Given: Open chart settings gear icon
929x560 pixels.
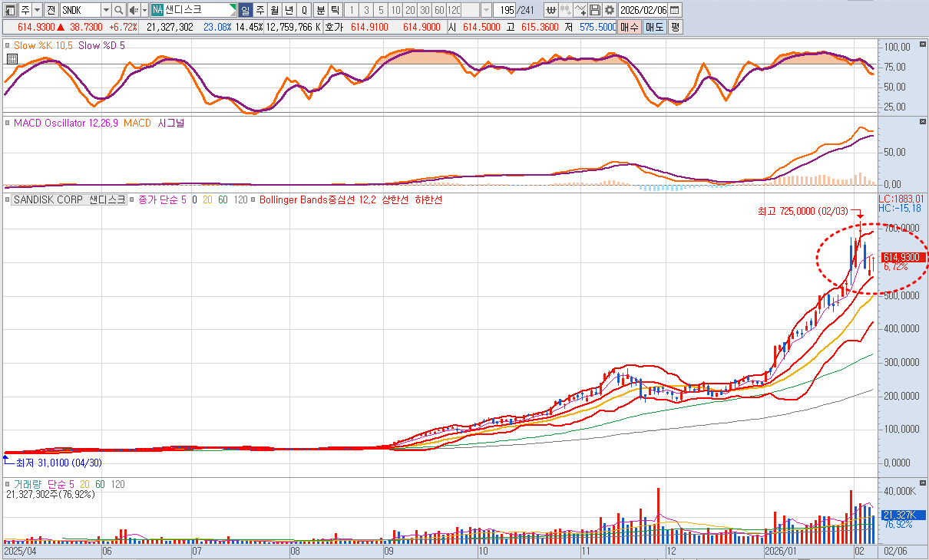Looking at the screenshot, I should tap(609, 10).
